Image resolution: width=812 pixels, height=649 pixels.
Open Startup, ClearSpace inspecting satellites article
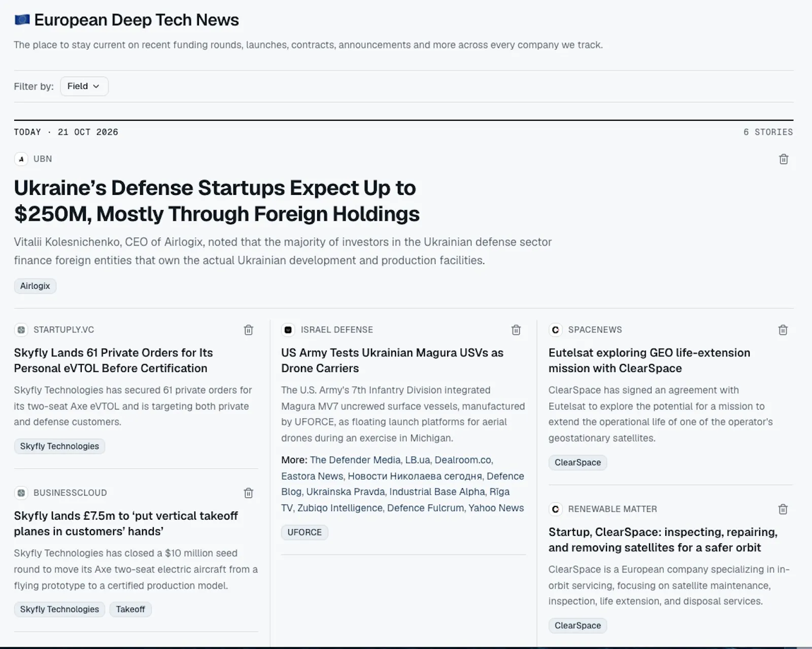coord(663,539)
